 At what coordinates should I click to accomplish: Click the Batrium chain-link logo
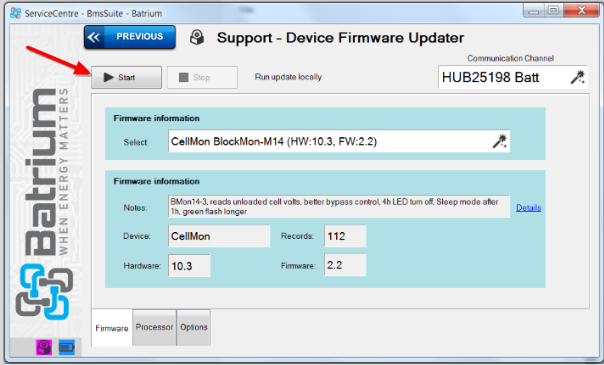tap(44, 292)
